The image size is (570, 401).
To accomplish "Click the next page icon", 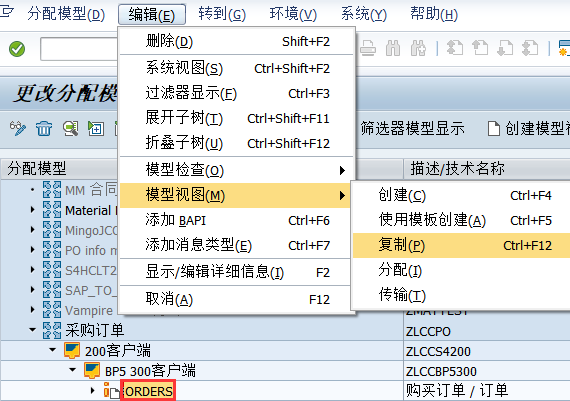I will (x=505, y=48).
